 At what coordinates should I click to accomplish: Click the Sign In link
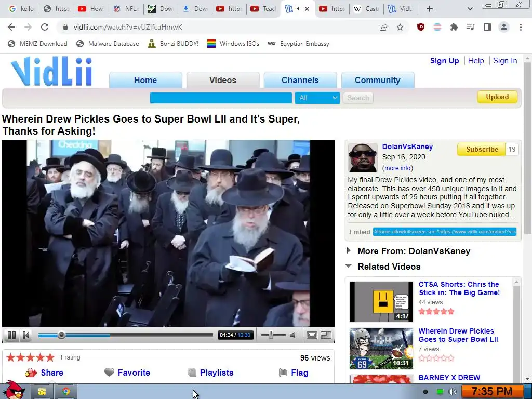[x=505, y=61]
